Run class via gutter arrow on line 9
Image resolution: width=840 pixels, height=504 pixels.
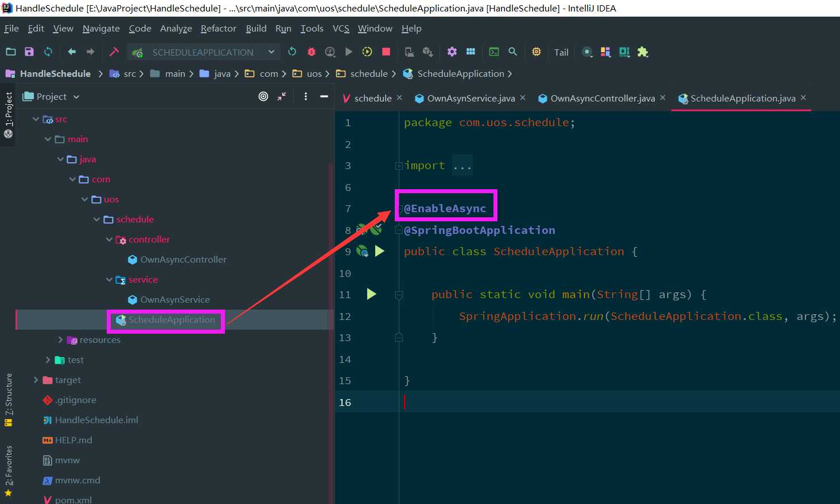click(379, 251)
